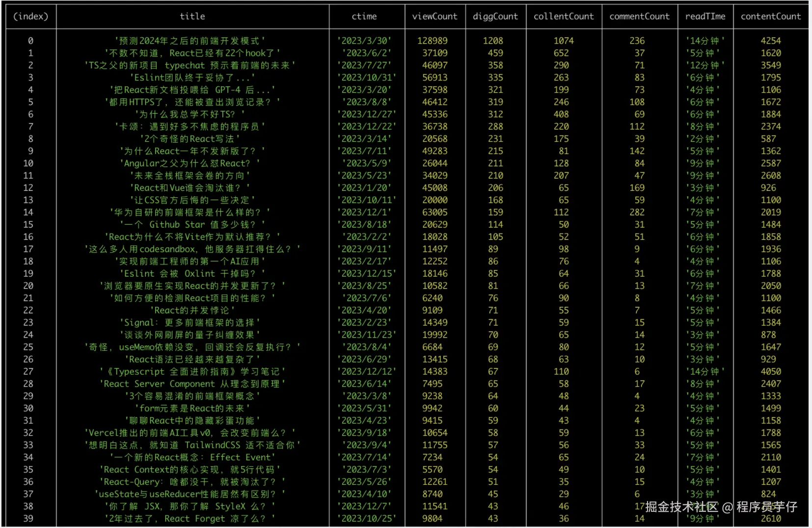Image resolution: width=812 pixels, height=528 pixels.
Task: Click the date '2023/12/27'
Action: point(367,114)
